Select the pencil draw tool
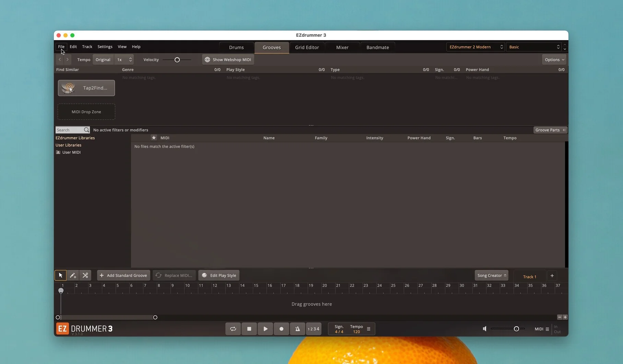The height and width of the screenshot is (364, 623). tap(73, 275)
